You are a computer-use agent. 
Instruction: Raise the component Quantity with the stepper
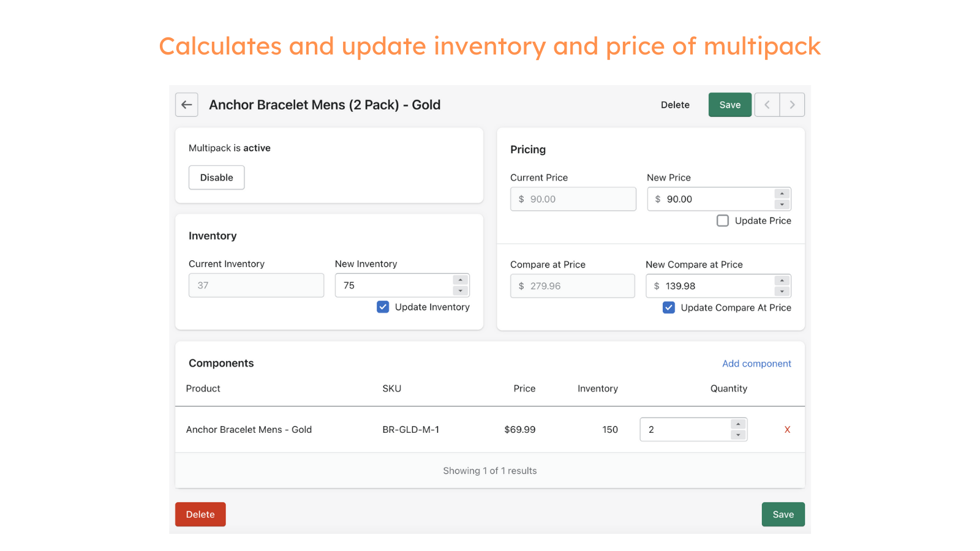[737, 425]
